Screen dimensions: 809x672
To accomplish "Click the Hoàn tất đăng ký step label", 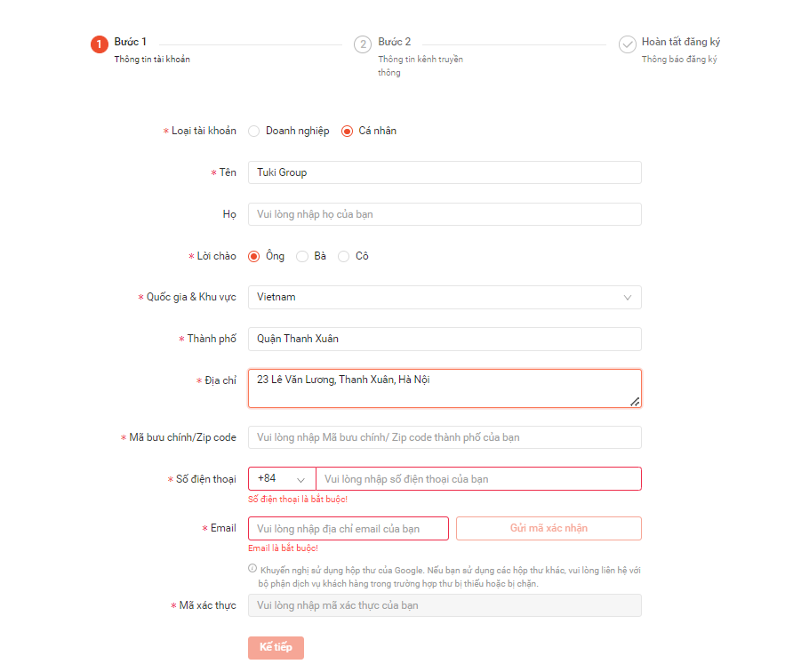I will point(681,42).
